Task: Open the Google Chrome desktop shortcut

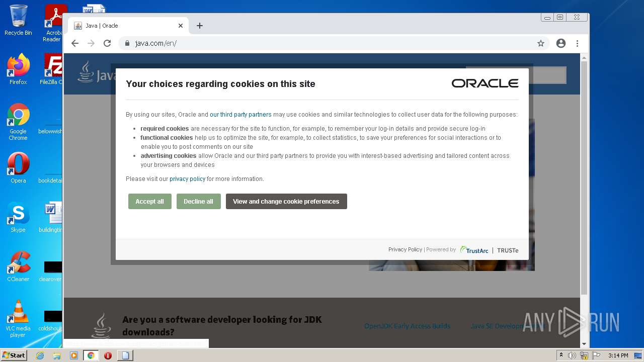Action: (x=18, y=122)
